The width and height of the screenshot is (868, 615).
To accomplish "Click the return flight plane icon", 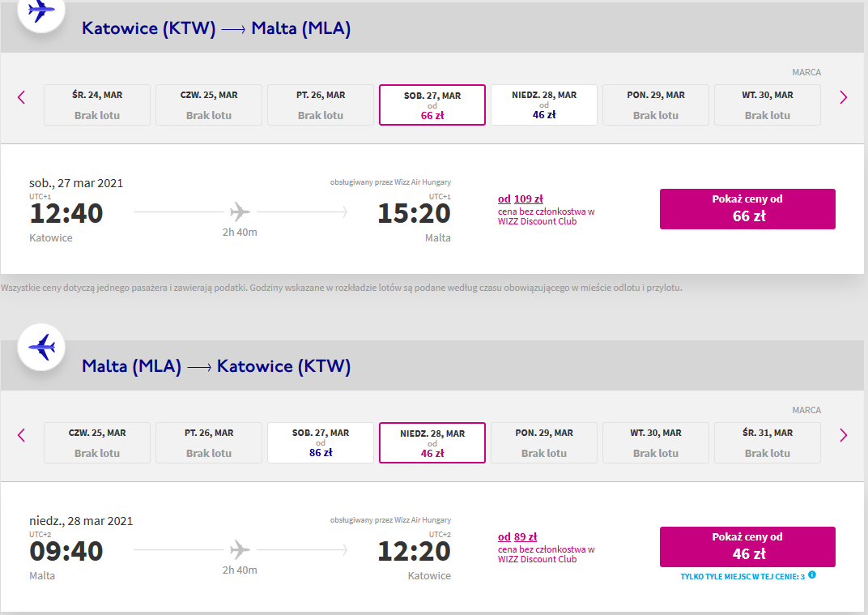I will click(x=41, y=348).
